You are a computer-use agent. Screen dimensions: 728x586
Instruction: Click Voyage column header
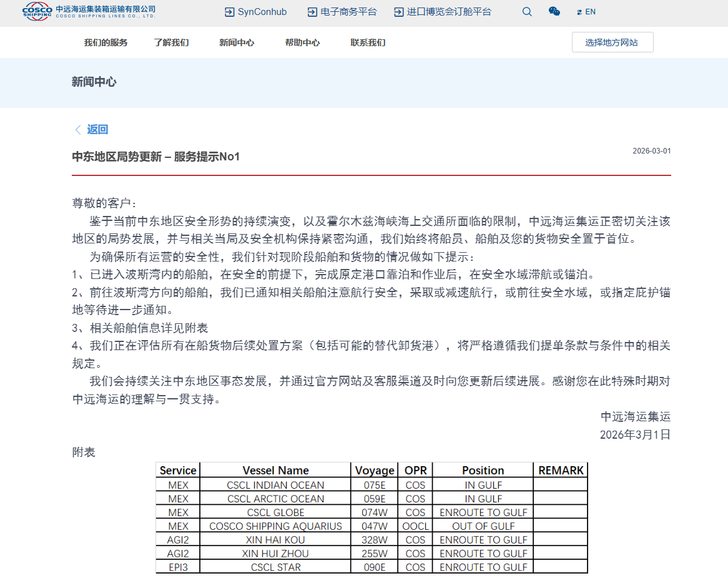tap(374, 470)
